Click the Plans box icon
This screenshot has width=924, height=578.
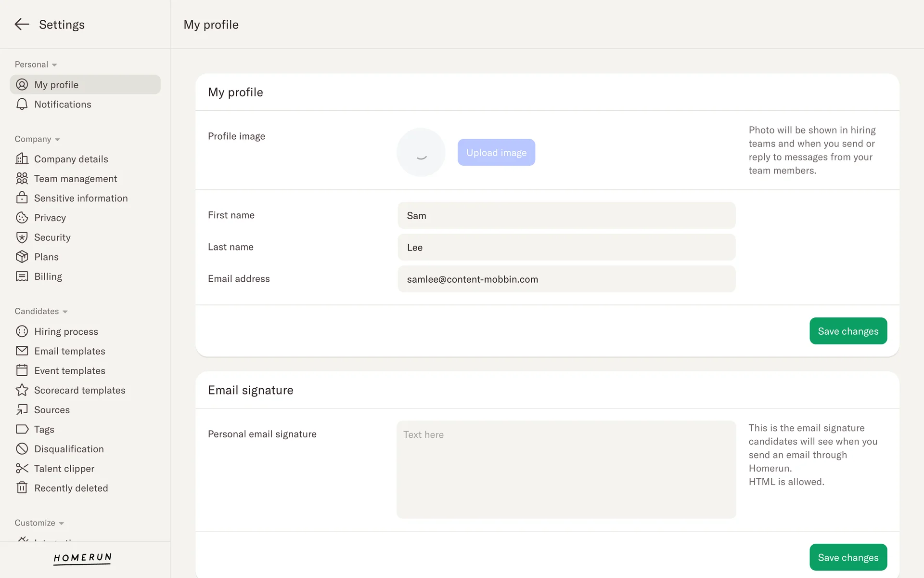click(x=22, y=257)
